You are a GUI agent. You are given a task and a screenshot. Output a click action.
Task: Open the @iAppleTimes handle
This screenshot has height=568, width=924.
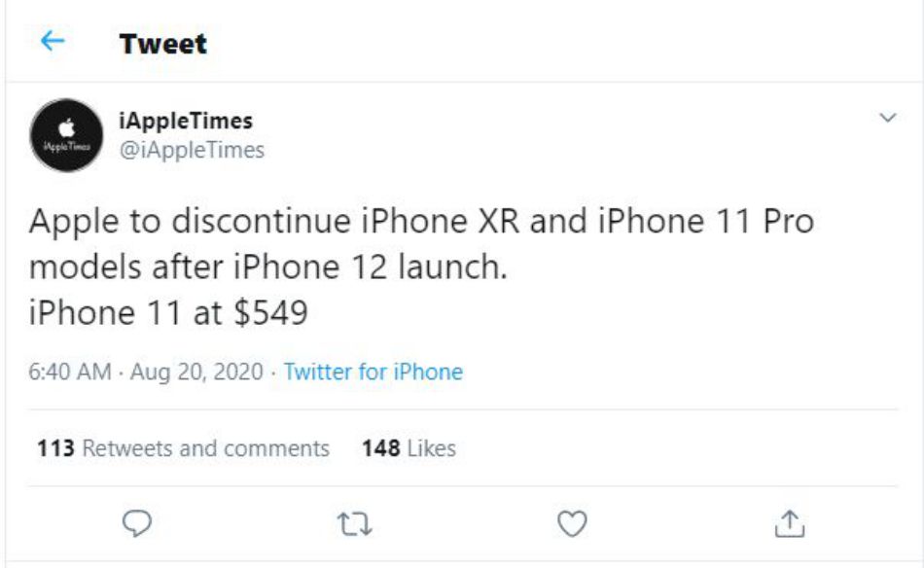[192, 150]
